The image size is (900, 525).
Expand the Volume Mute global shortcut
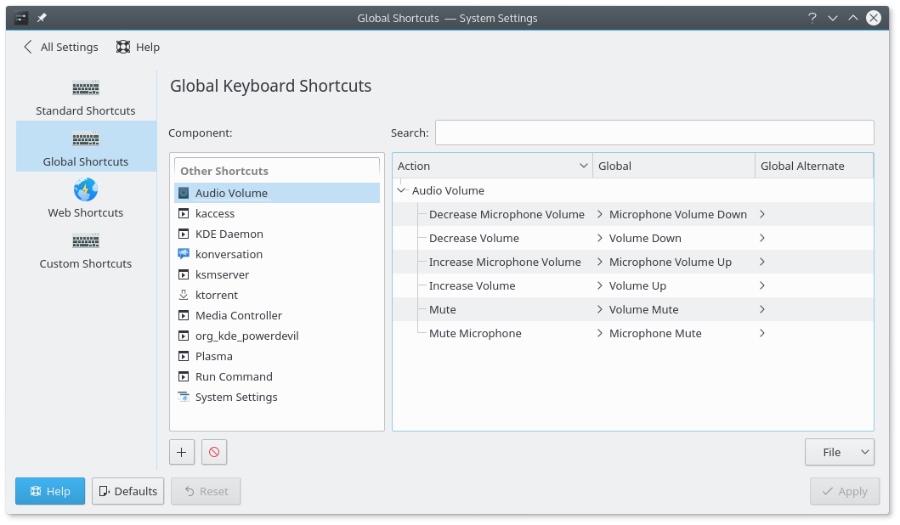[600, 310]
